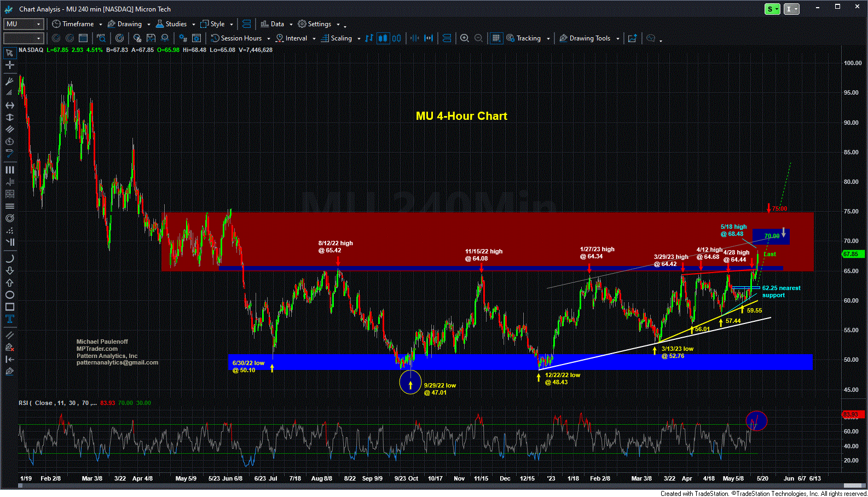
Task: Click the 9/29/22 low @ 47.01 label
Action: tap(439, 389)
